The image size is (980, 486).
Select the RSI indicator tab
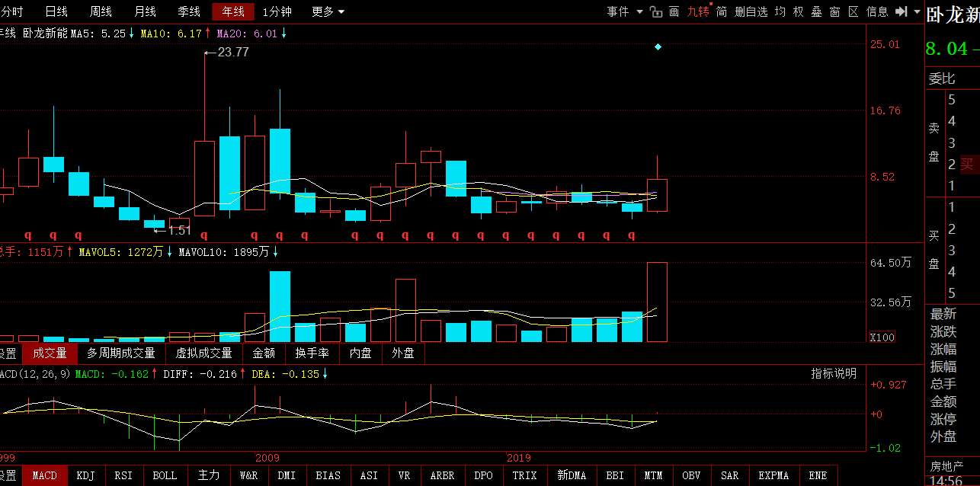point(123,475)
